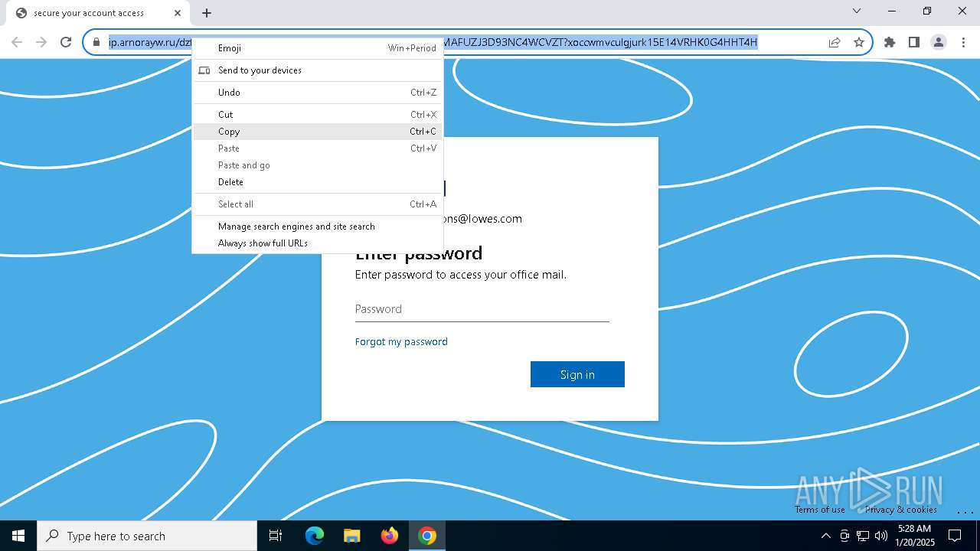Open the 'Forgot my password' link

pos(401,342)
